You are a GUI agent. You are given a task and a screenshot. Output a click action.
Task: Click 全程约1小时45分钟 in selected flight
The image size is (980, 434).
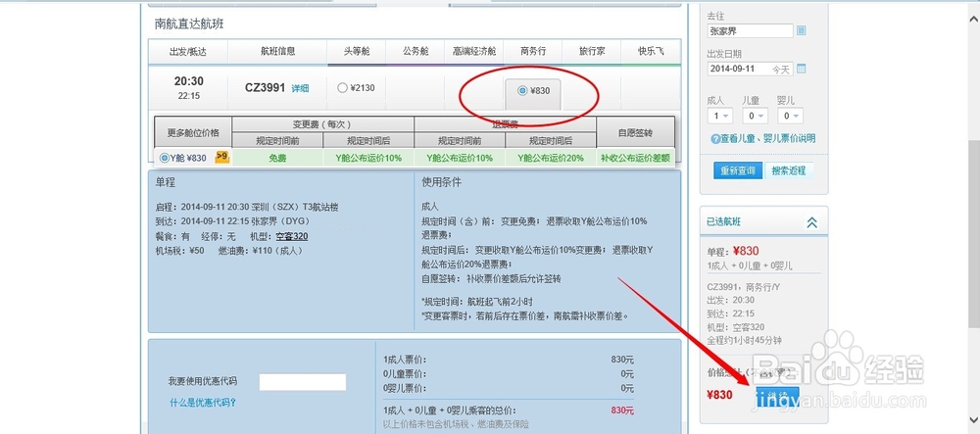744,340
